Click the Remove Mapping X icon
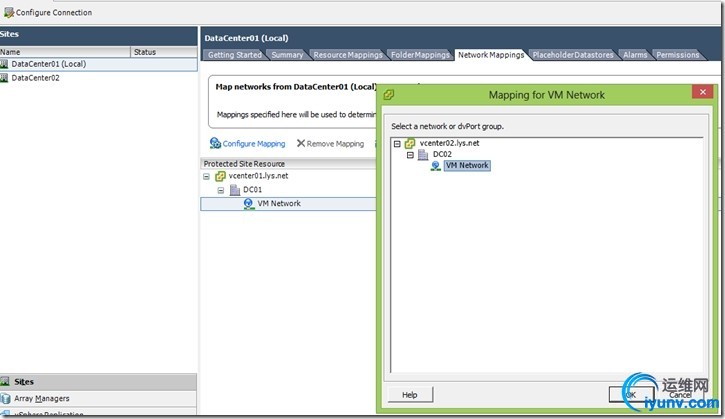Viewport: 725px width, 419px height. (301, 143)
